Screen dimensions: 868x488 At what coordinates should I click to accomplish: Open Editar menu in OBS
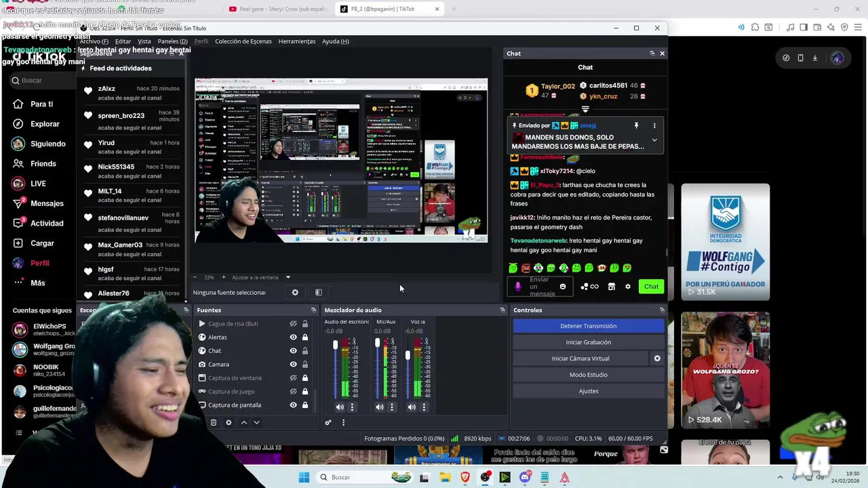[123, 41]
